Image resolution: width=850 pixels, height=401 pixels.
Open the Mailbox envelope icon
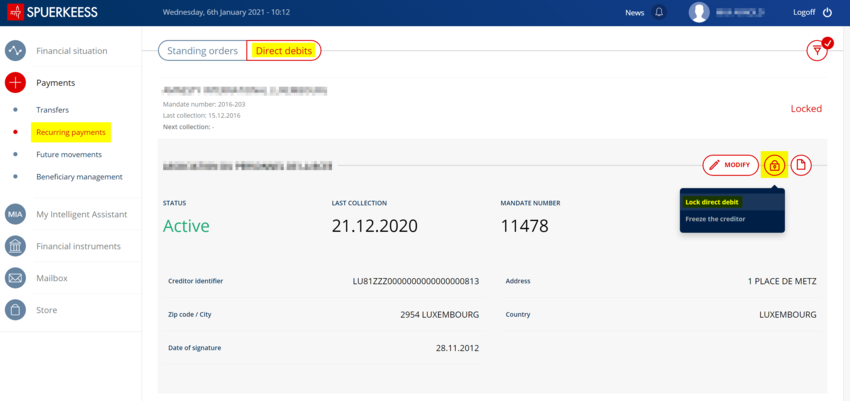pos(15,278)
